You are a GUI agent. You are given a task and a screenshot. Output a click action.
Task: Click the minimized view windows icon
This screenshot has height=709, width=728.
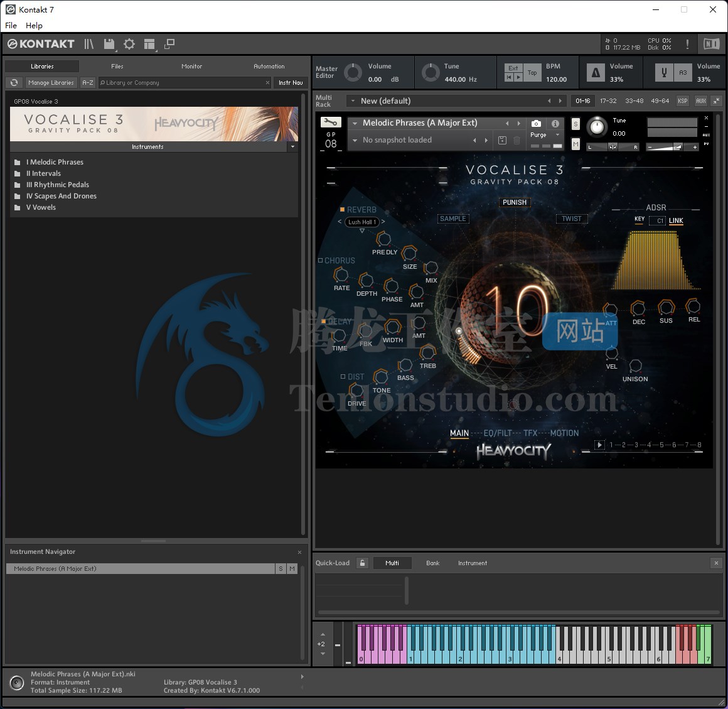tap(169, 44)
